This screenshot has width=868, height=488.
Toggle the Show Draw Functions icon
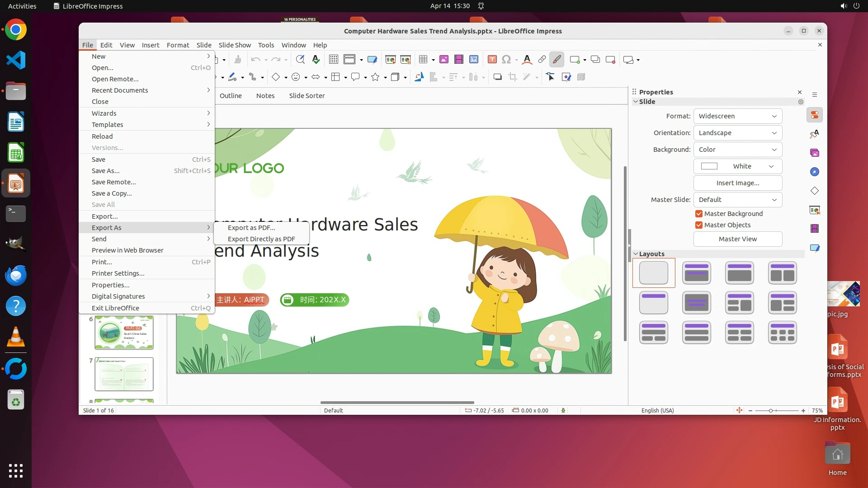click(x=557, y=60)
